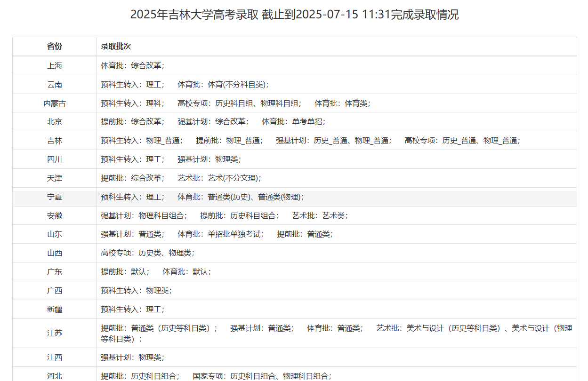588x381 pixels.
Task: Click the 省份 column header
Action: 55,47
